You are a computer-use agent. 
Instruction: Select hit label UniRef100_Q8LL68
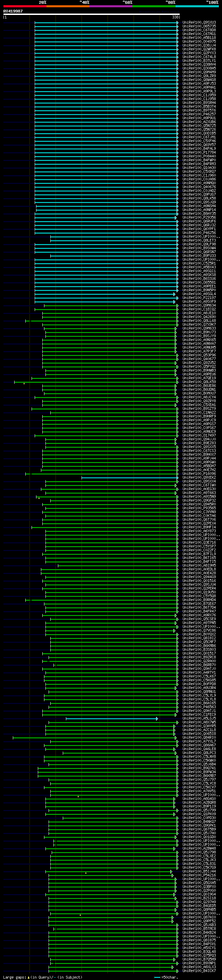tap(199, 321)
